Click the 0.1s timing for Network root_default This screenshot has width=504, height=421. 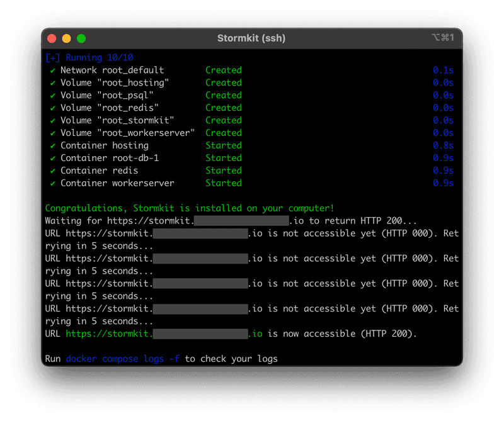click(x=443, y=70)
